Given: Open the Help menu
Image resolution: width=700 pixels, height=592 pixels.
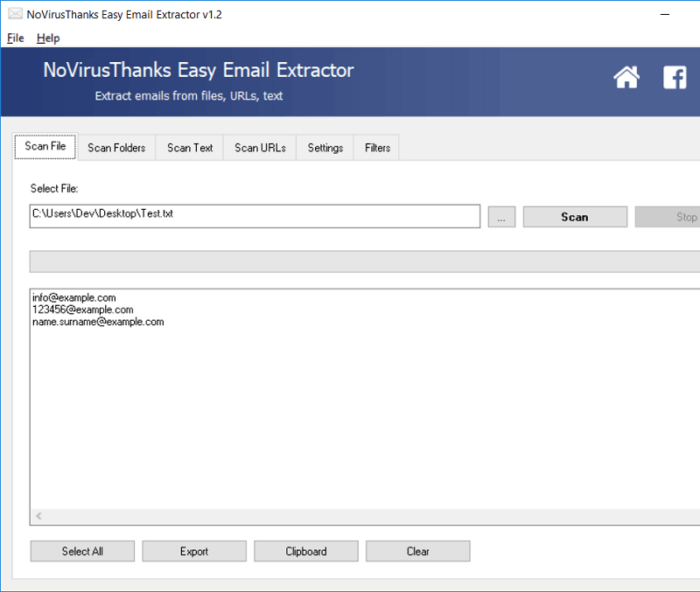Looking at the screenshot, I should click(48, 38).
